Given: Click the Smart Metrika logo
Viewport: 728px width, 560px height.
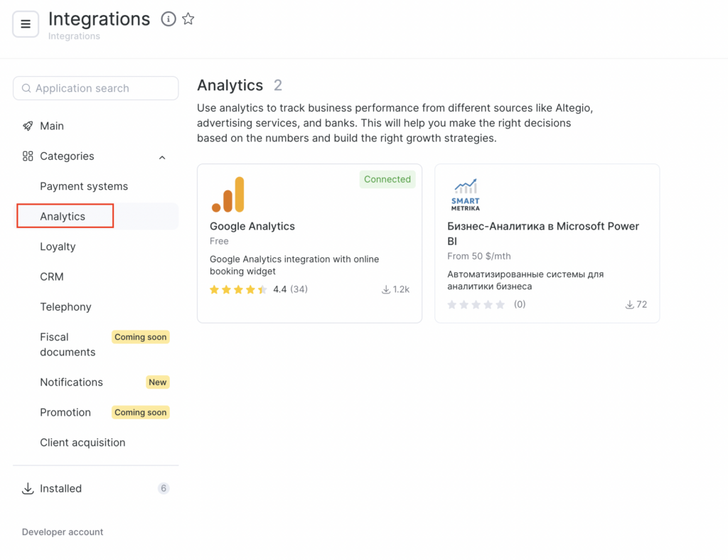Looking at the screenshot, I should [x=465, y=195].
